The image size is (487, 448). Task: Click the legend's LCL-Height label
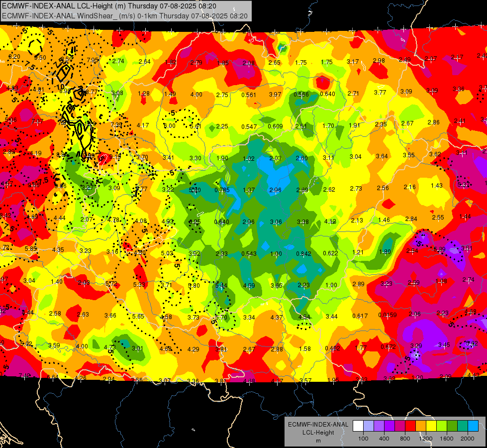pos(318,433)
